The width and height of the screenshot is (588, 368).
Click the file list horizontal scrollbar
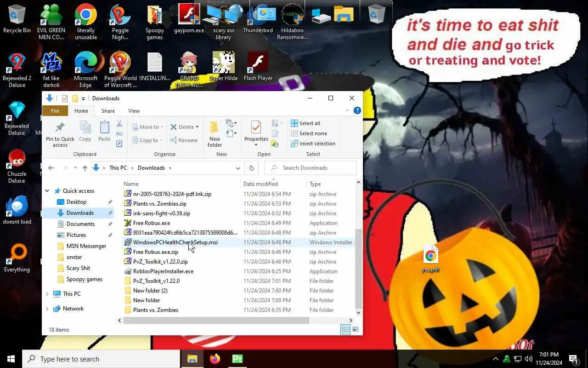pos(216,320)
